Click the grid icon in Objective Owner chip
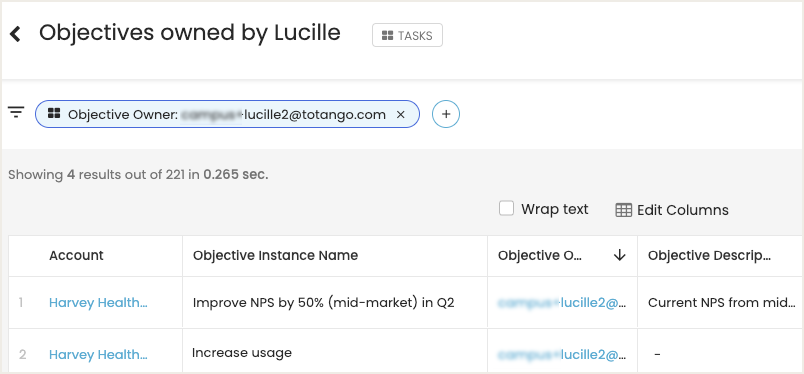The width and height of the screenshot is (804, 374). pos(54,114)
